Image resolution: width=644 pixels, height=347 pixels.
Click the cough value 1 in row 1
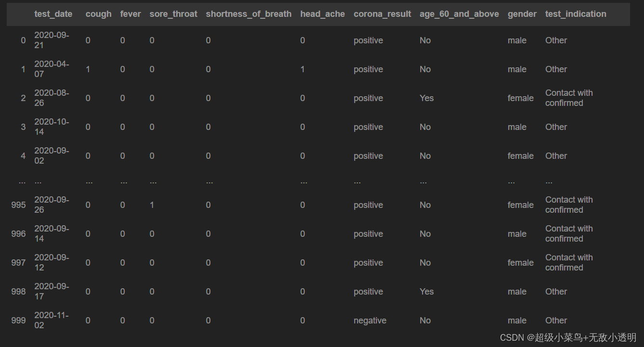[x=88, y=69]
